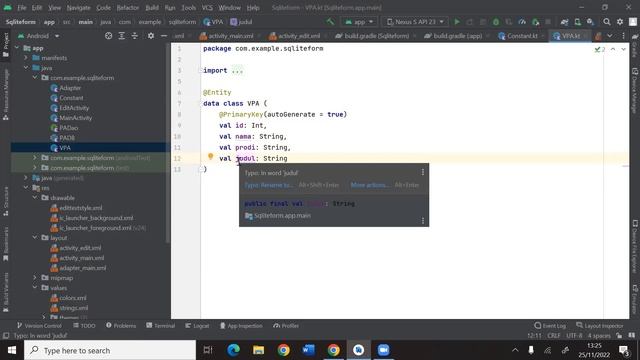Click Typo: Rename to link
This screenshot has width=640, height=360.
[269, 185]
